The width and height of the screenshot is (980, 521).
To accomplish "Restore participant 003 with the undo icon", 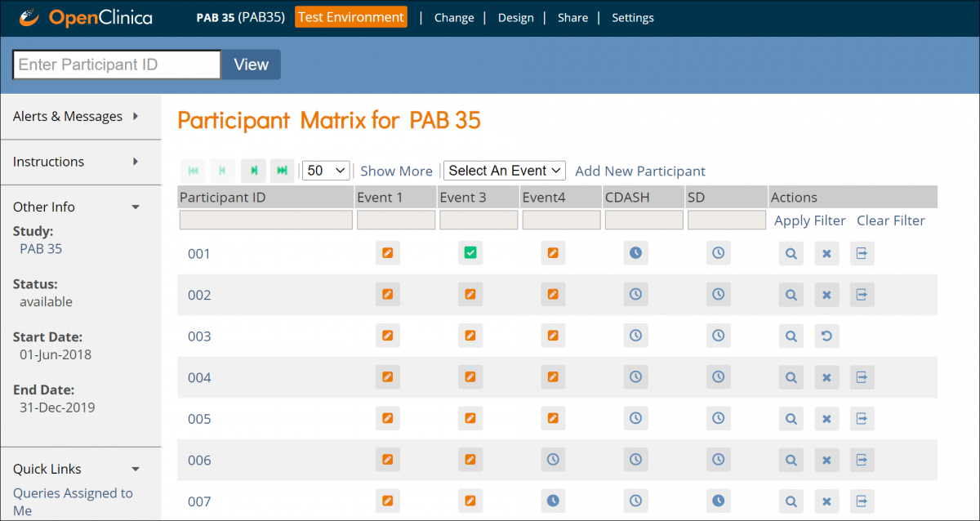I will pyautogui.click(x=826, y=336).
